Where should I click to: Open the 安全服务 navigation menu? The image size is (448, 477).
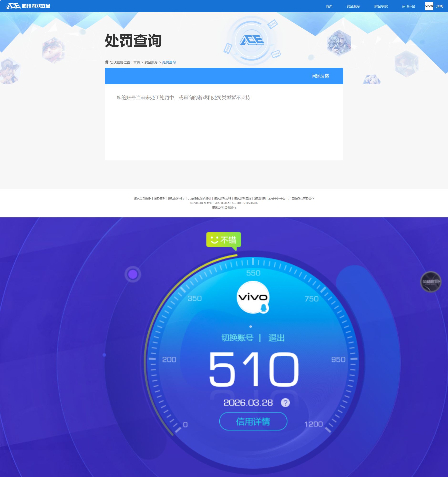pos(353,6)
